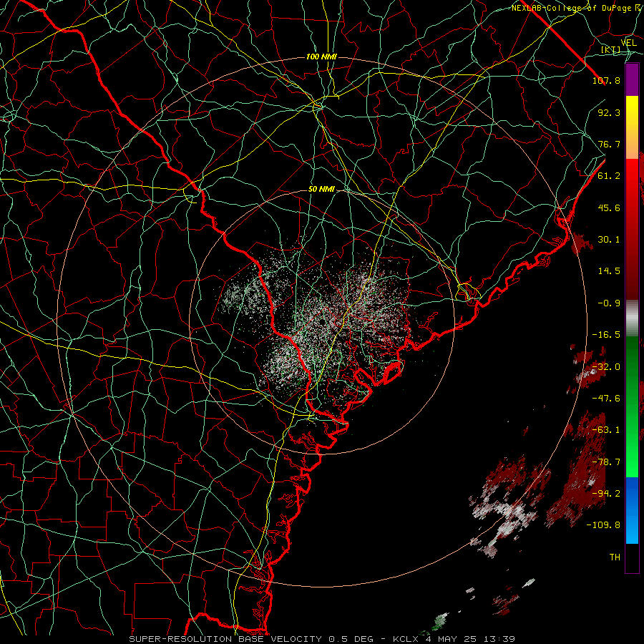Viewport: 644px width, 644px height.
Task: Click the [KT] units label
Action: 611,49
